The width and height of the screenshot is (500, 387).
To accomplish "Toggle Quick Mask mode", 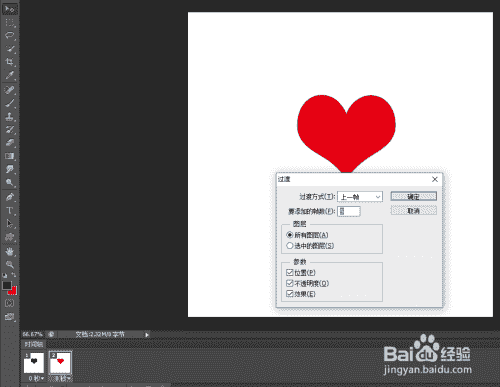I will (10, 303).
